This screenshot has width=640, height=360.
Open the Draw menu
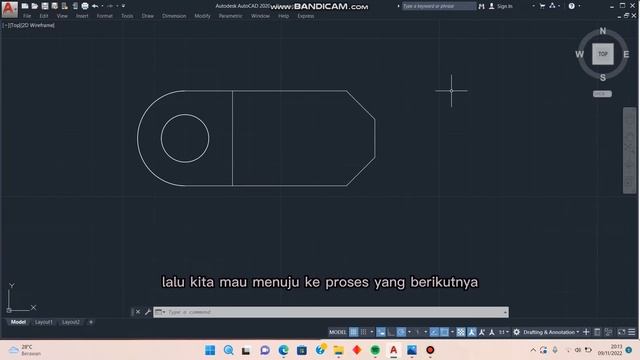[x=148, y=16]
